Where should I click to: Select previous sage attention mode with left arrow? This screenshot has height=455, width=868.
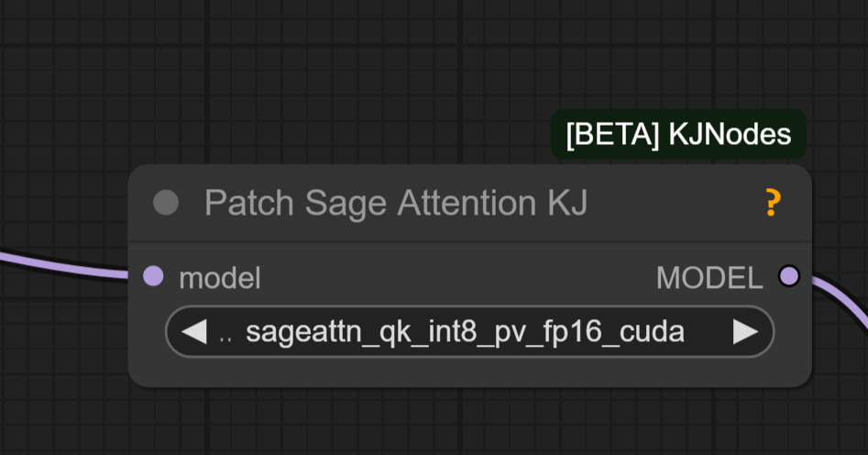(194, 331)
